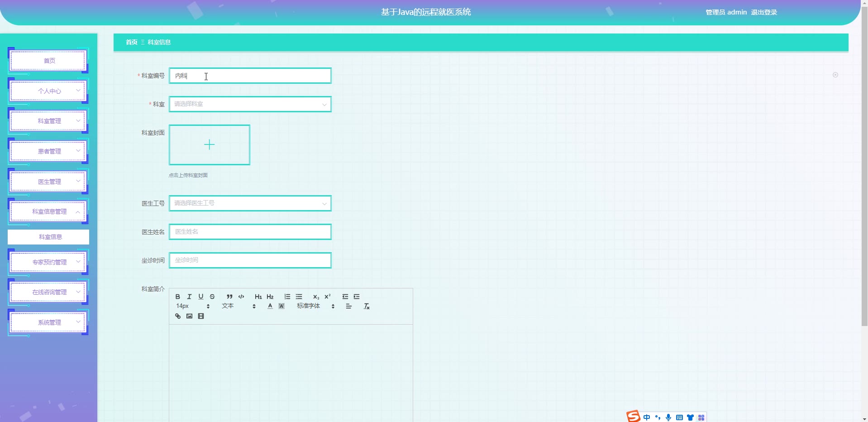
Task: Click the 首页 breadcrumb link
Action: coord(132,42)
